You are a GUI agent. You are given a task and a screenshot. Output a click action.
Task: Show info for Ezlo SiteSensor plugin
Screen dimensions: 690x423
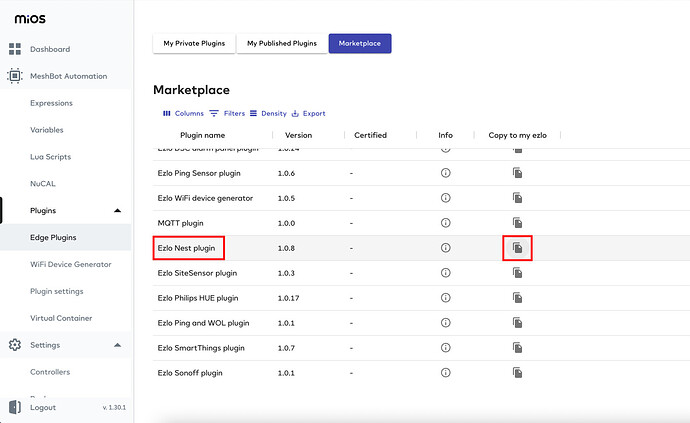coord(445,273)
